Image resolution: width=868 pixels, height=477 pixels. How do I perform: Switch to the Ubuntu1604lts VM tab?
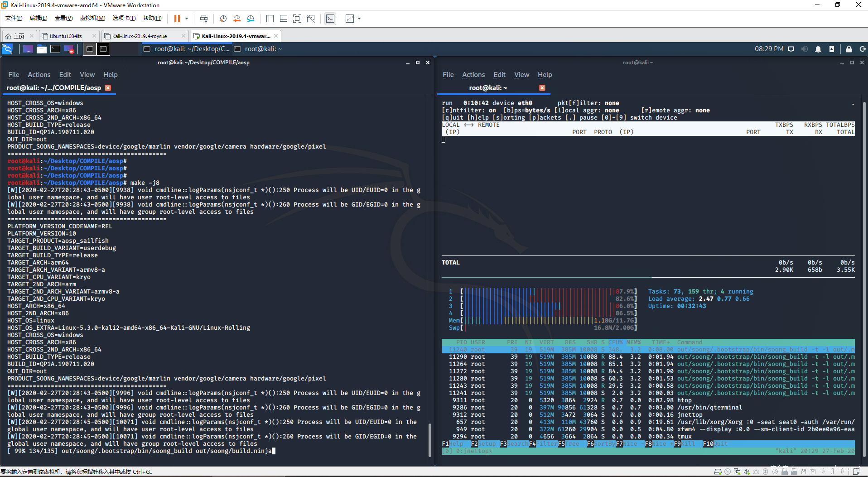tap(66, 36)
